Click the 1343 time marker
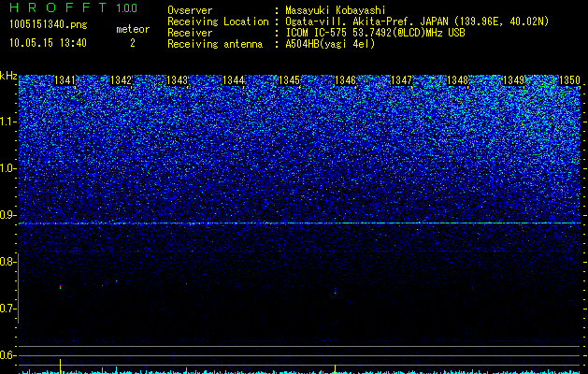Viewport: 588px width, 374px height. (x=177, y=80)
